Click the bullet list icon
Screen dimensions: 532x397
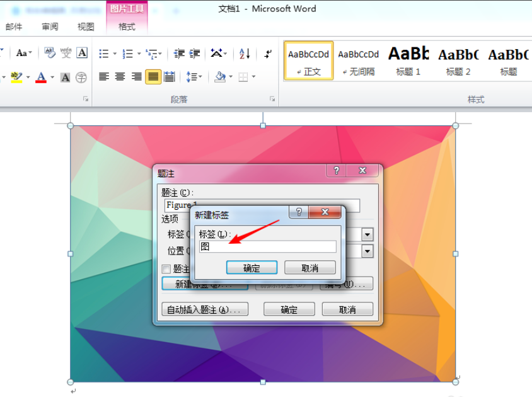click(104, 54)
